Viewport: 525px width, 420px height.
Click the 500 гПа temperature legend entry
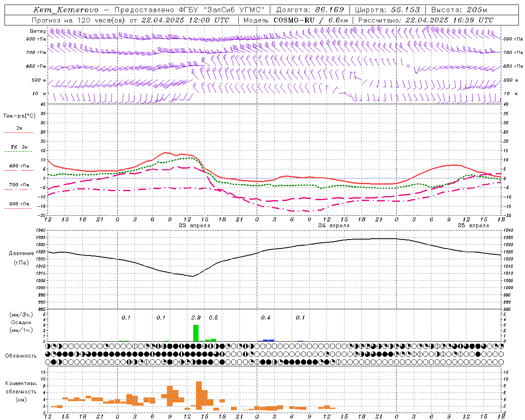19,204
